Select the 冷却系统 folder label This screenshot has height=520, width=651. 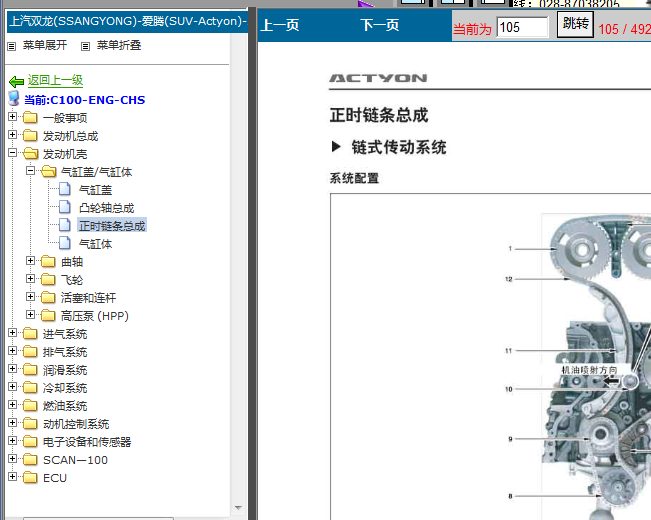pos(65,388)
